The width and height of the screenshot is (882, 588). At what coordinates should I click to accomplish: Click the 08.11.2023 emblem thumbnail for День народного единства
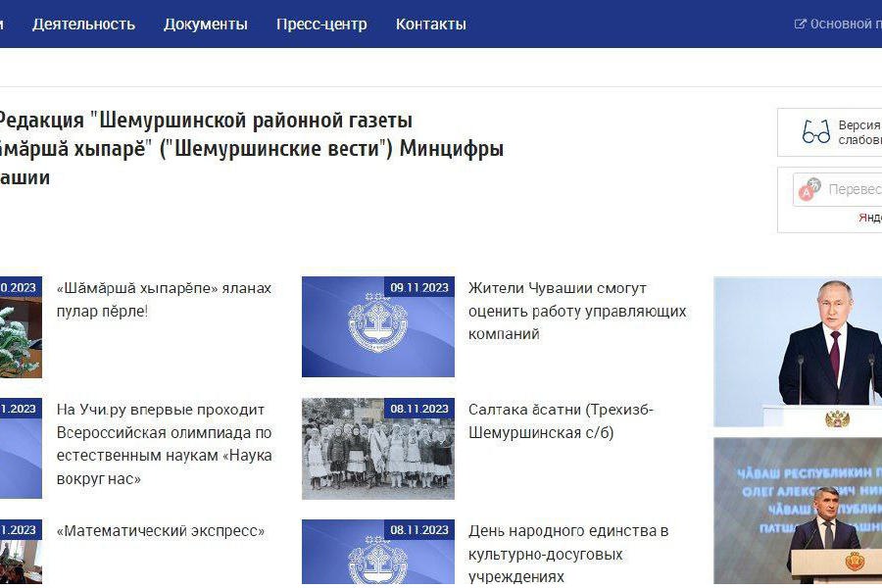coord(378,552)
